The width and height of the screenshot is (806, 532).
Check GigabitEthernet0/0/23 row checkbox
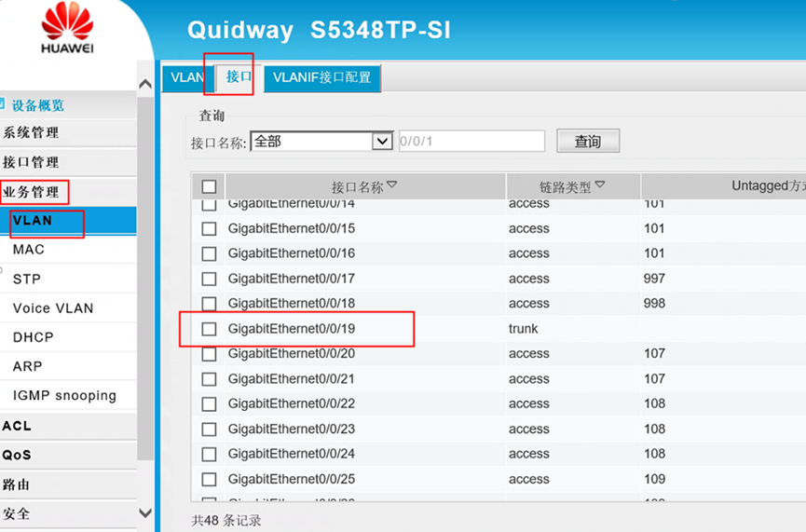(x=209, y=429)
